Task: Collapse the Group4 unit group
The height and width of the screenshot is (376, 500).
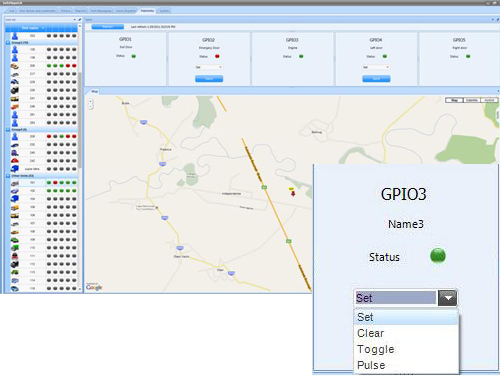Action: point(8,130)
